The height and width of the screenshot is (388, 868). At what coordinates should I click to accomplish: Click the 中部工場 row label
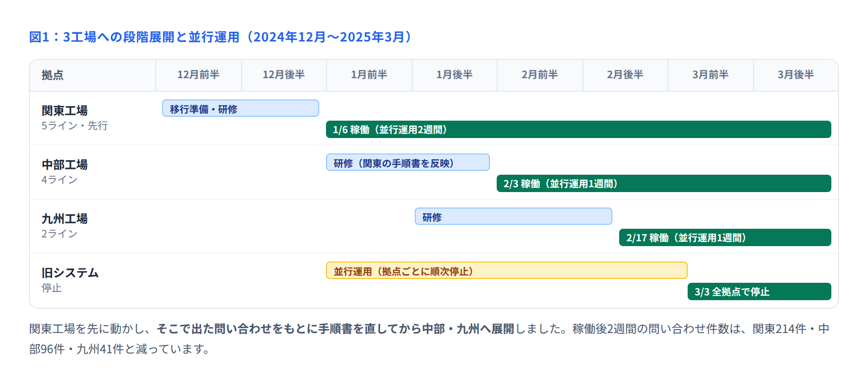click(65, 165)
